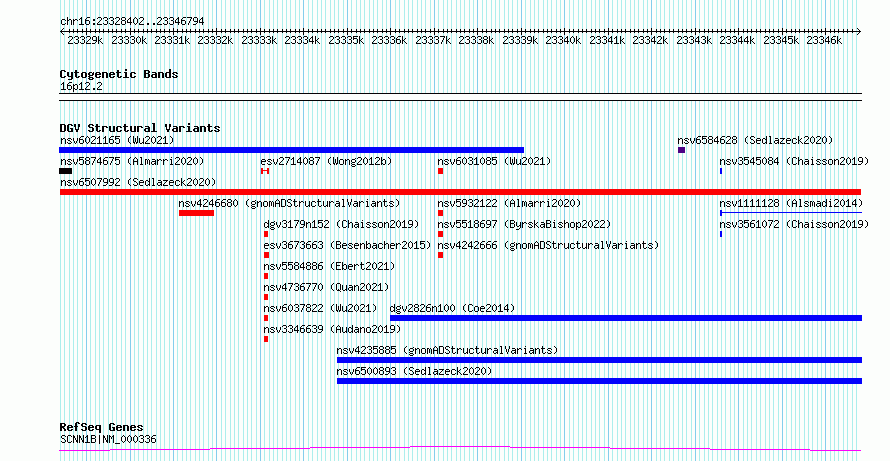Screen dimensions: 890x461
Task: Click nsv1111128 (Alsmadi2014) variant label
Action: (x=791, y=203)
